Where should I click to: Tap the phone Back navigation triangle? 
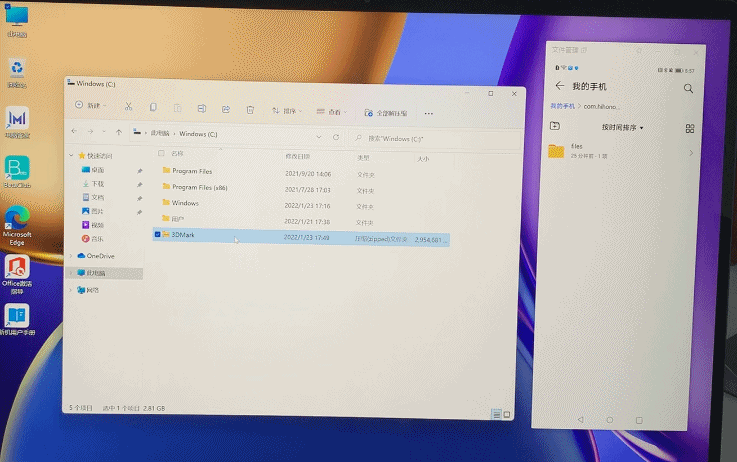[580, 419]
